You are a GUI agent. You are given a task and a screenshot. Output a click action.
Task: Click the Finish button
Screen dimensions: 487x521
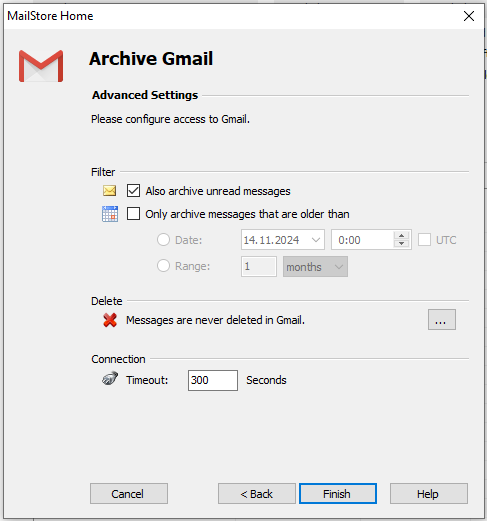click(x=338, y=493)
